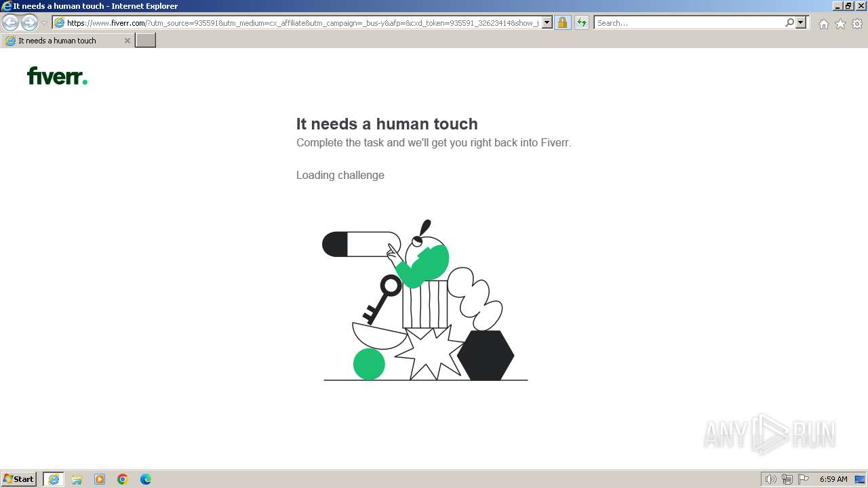Open the Home page icon

(823, 24)
